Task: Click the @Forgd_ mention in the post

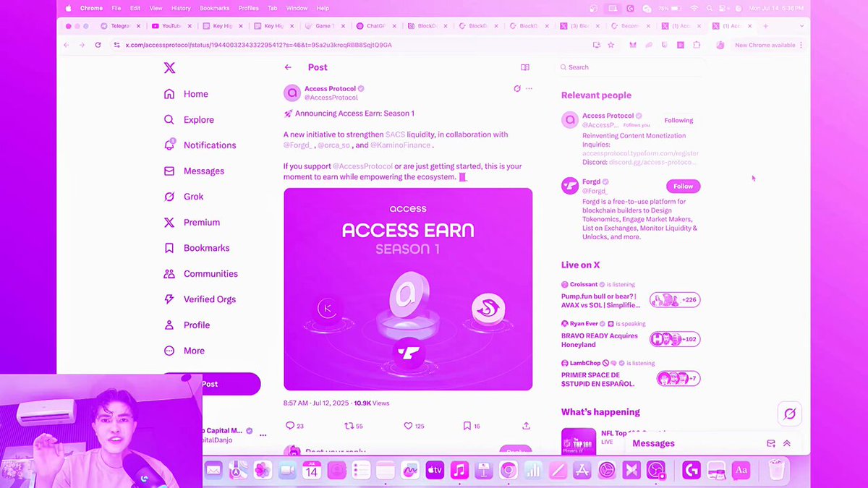Action: point(298,145)
